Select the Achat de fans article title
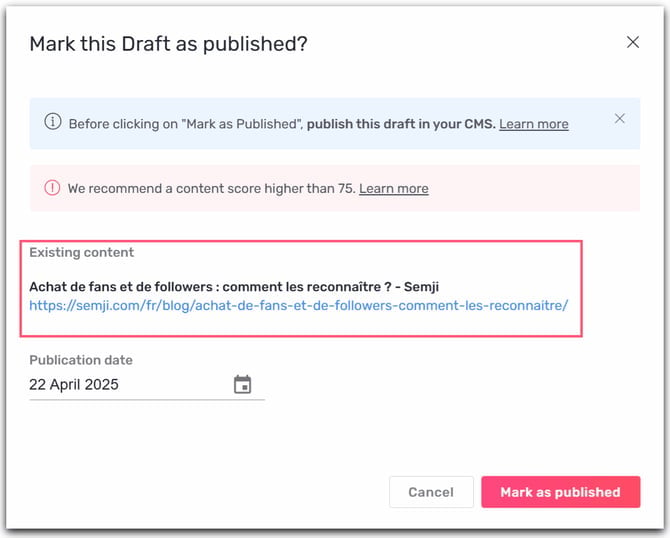This screenshot has height=538, width=670. 234,287
